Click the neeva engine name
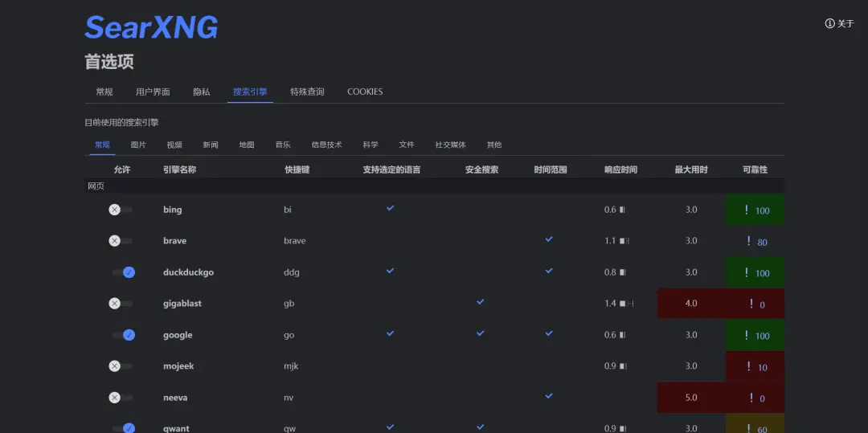Screen dimensions: 868x433 (174, 398)
